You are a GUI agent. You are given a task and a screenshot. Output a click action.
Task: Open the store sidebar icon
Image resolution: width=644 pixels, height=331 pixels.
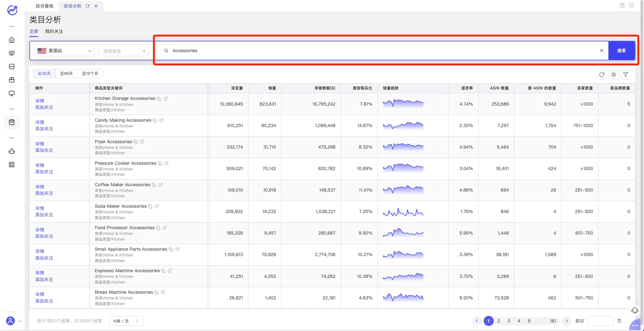coord(12,67)
